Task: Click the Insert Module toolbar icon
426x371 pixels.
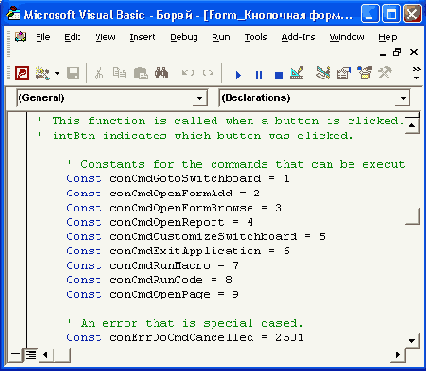Action: pyautogui.click(x=43, y=73)
